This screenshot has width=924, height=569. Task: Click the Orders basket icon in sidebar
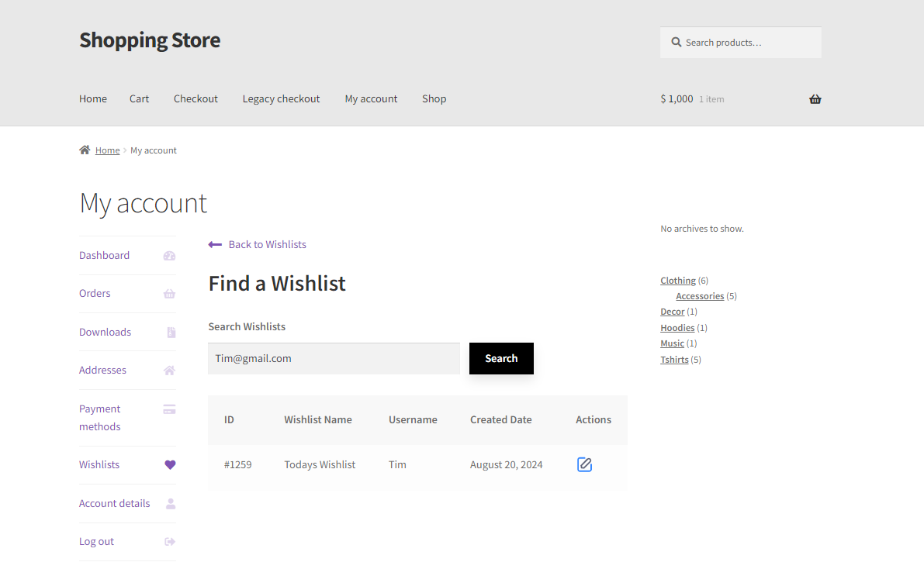[x=169, y=293]
